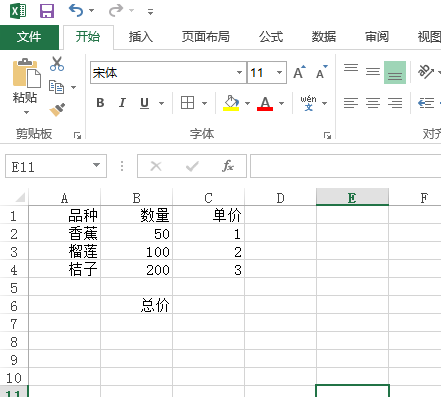Open the 页面布局 tab
This screenshot has height=397, width=441.
tap(206, 37)
